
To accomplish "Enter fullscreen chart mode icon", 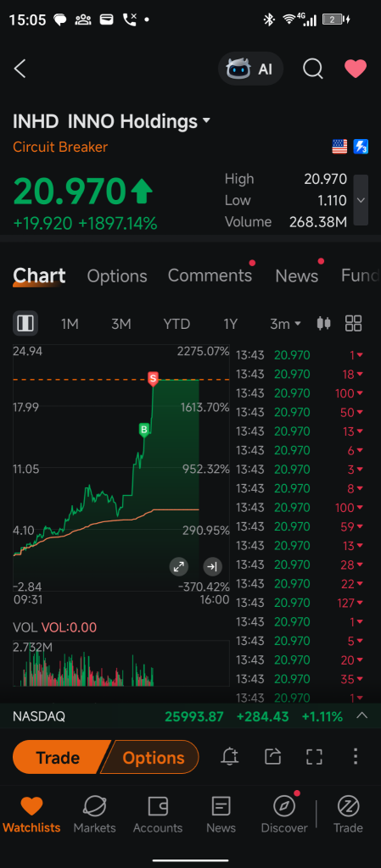I will (314, 757).
